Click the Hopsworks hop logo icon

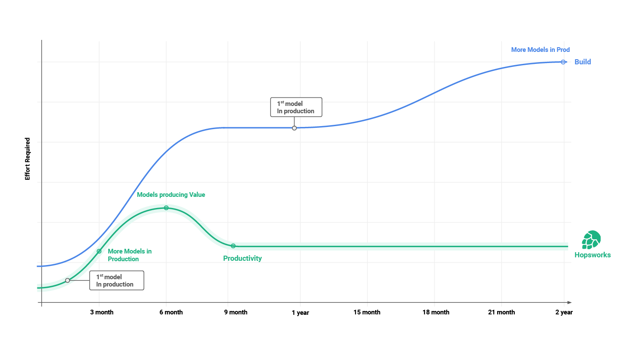(591, 240)
